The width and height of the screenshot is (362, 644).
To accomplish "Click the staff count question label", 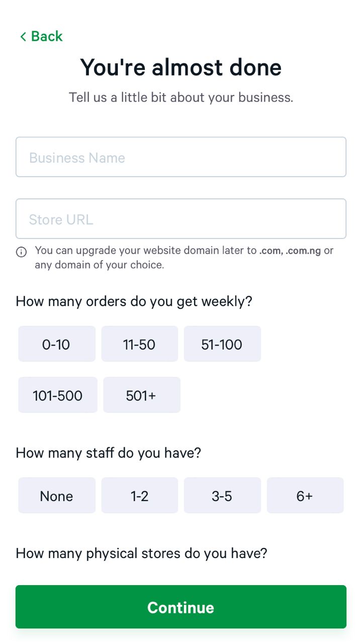I will (109, 453).
